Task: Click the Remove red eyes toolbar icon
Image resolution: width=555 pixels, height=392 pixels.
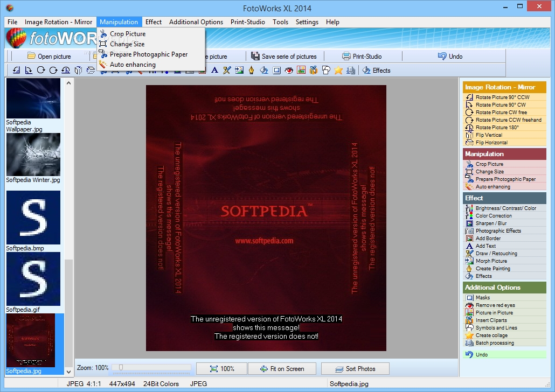Action: (289, 70)
